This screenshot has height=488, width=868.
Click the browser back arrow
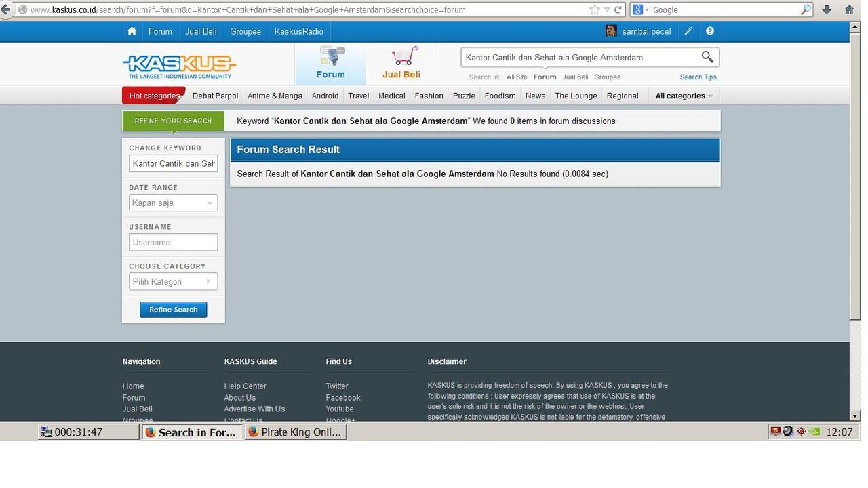(x=5, y=9)
